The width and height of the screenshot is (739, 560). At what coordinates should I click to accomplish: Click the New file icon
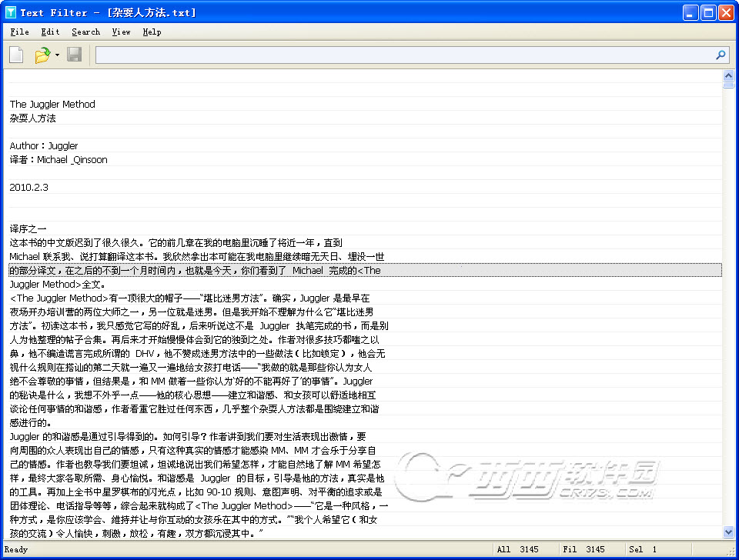pyautogui.click(x=16, y=55)
